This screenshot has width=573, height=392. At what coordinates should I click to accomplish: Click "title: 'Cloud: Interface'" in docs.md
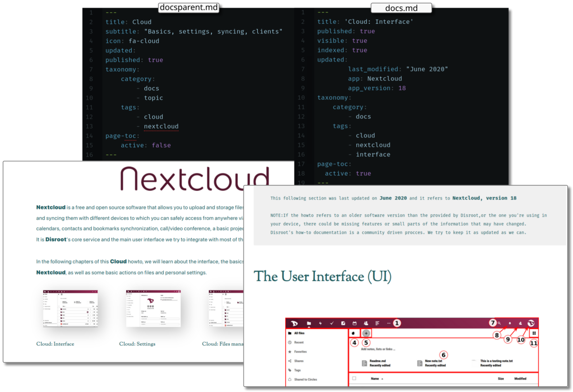(365, 22)
